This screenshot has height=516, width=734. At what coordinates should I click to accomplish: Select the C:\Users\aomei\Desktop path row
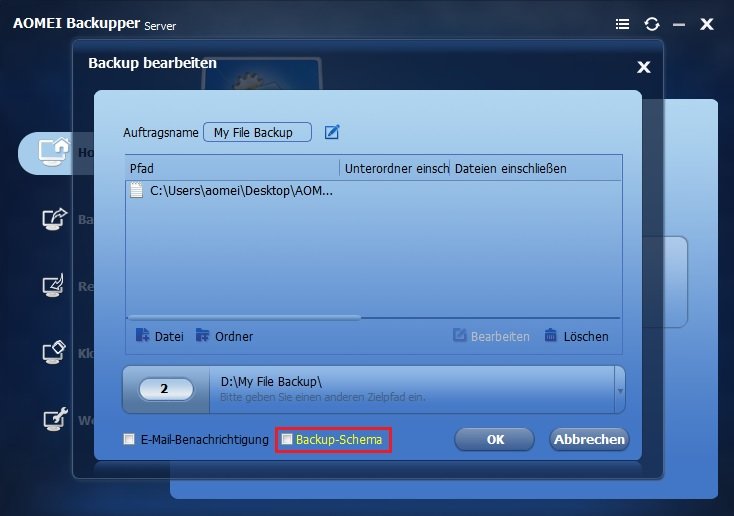(374, 191)
